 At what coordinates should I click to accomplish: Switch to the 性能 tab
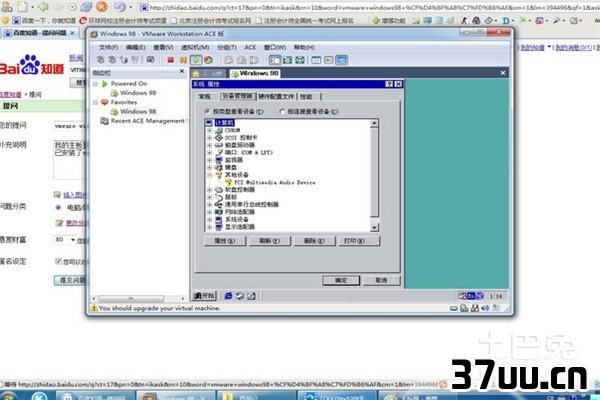coord(306,96)
